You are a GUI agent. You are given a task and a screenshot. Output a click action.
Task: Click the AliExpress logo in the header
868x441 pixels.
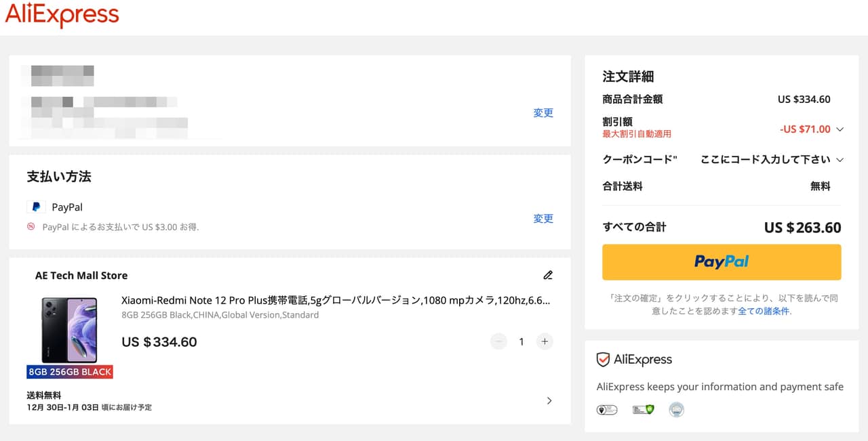pyautogui.click(x=62, y=15)
